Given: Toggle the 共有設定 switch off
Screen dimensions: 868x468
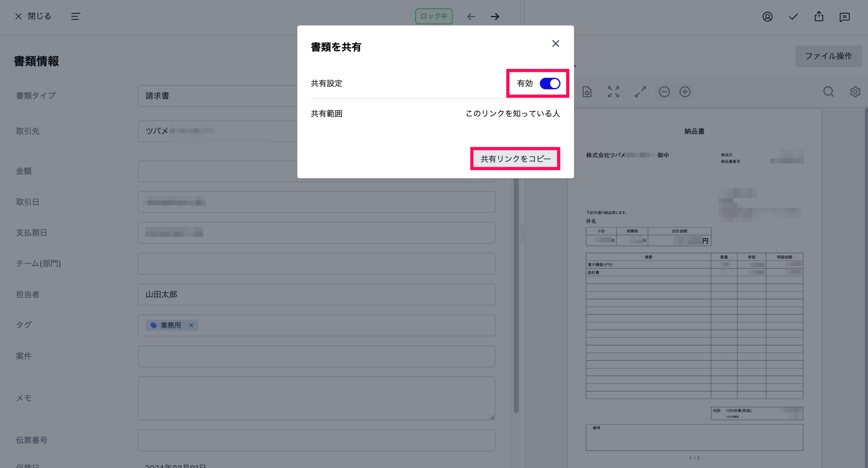Looking at the screenshot, I should point(550,83).
